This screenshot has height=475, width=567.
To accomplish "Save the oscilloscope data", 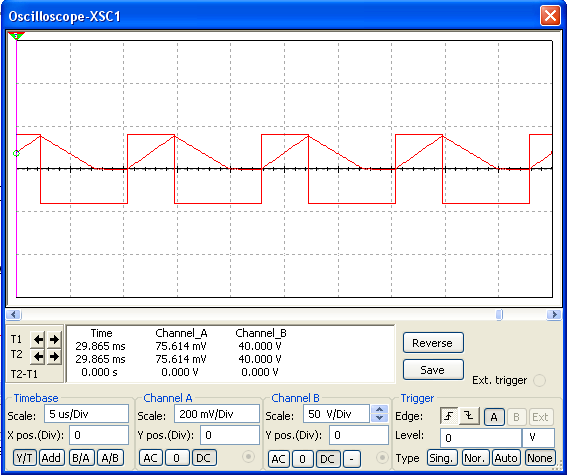I will 433,370.
